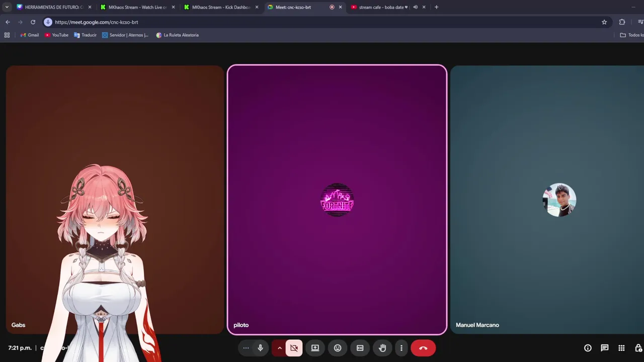The width and height of the screenshot is (644, 362).
Task: Go back to the previous page
Action: (x=8, y=22)
